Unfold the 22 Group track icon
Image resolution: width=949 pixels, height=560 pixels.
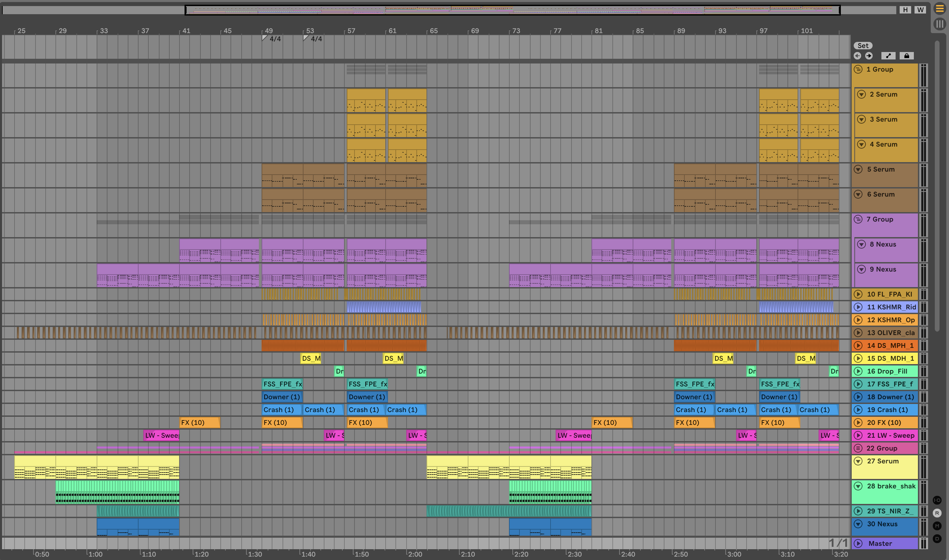point(858,448)
